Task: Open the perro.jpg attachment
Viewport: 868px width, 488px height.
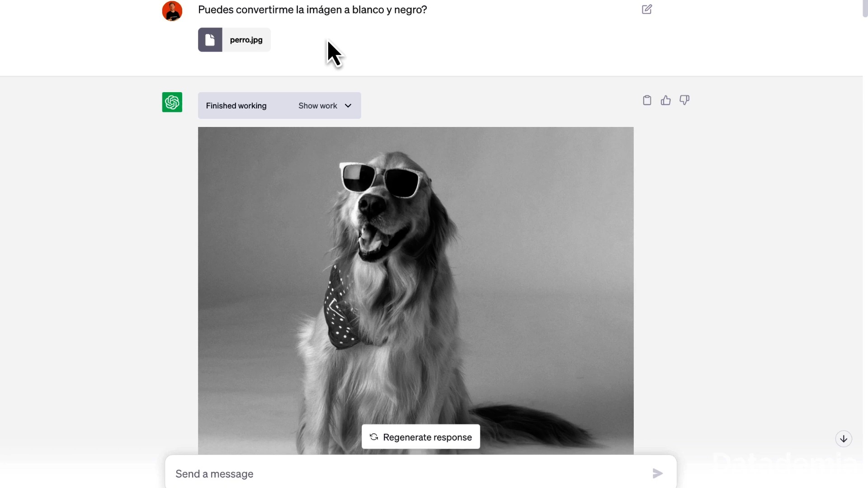Action: click(246, 40)
